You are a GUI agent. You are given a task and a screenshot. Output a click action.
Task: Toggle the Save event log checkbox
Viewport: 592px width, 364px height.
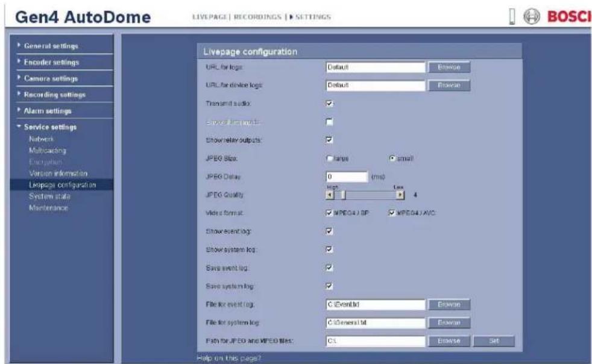(329, 268)
